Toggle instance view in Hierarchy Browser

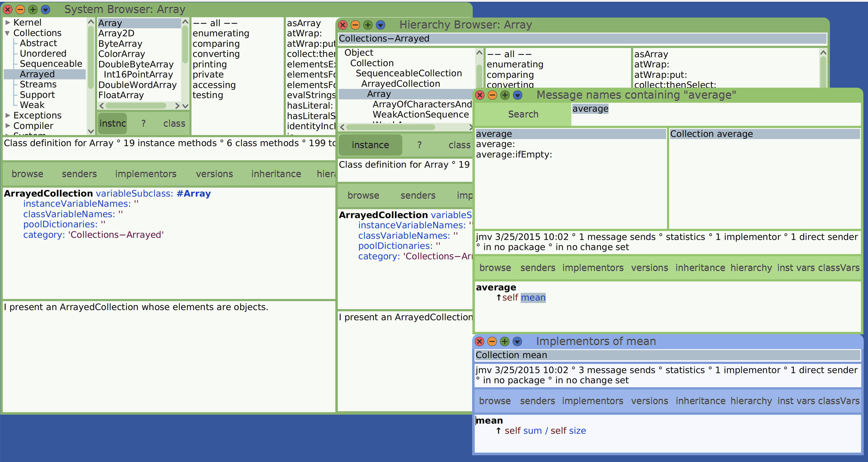pyautogui.click(x=370, y=145)
